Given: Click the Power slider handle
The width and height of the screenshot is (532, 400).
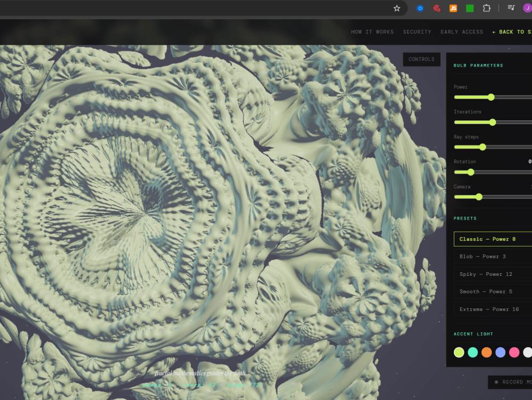Looking at the screenshot, I should point(491,97).
